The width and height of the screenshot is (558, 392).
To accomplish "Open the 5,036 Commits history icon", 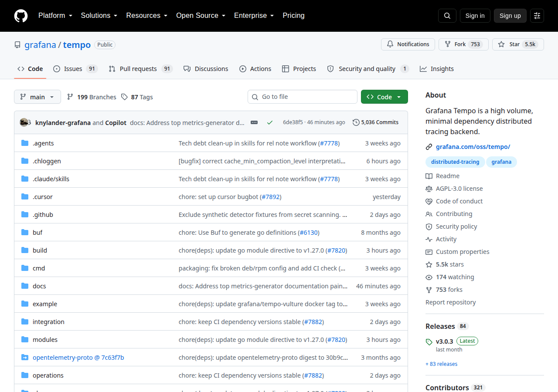I will (356, 122).
